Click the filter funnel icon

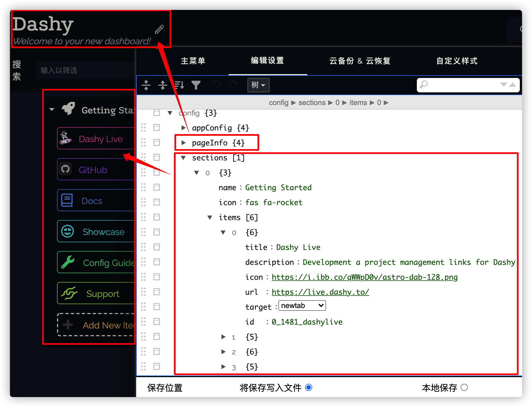(x=196, y=85)
